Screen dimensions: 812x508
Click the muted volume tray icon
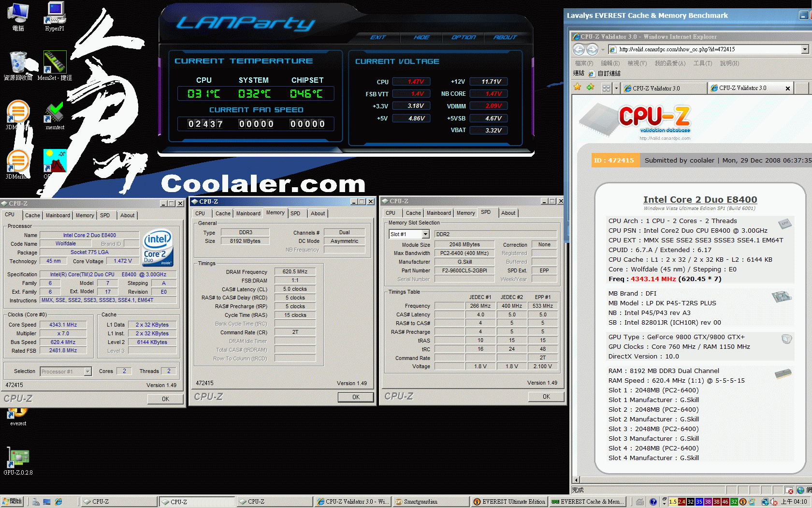coord(773,502)
